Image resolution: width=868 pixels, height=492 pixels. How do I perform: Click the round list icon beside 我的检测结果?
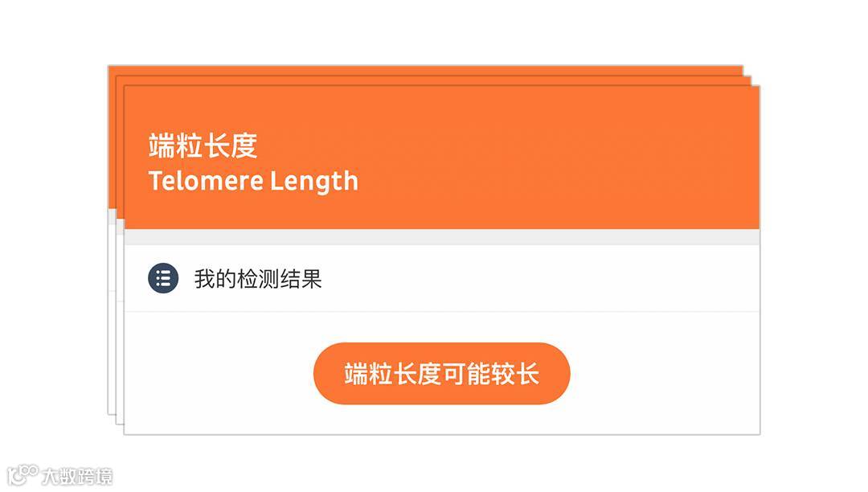click(163, 278)
